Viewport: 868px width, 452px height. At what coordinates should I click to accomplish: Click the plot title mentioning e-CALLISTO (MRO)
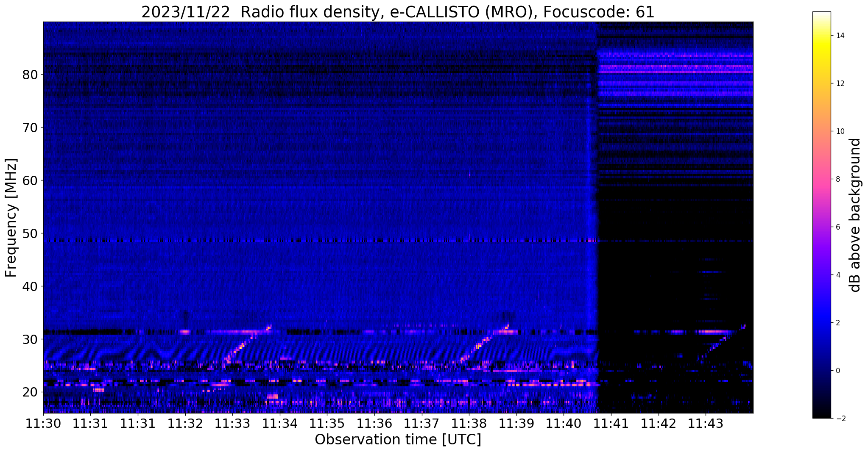point(398,12)
